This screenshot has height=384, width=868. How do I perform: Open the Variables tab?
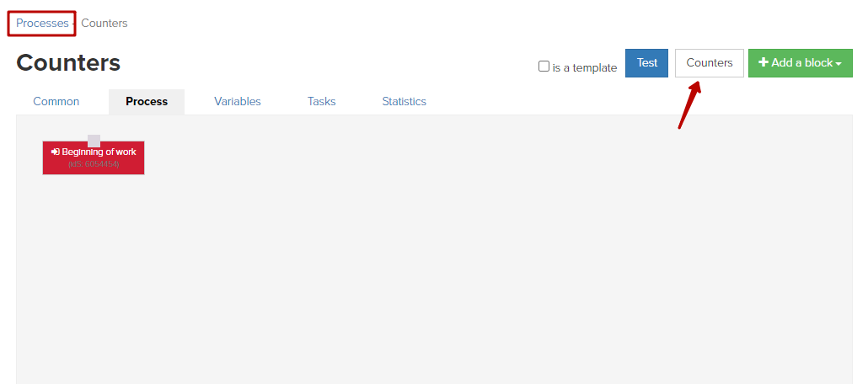click(238, 101)
